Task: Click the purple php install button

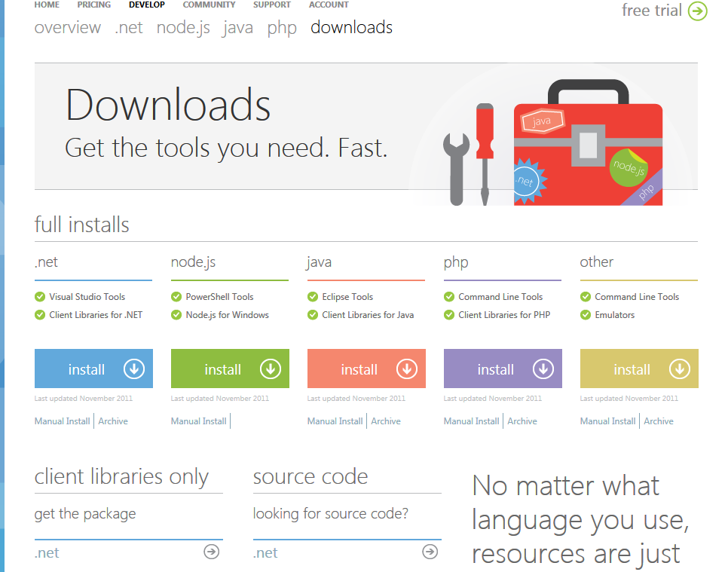Action: click(x=503, y=369)
